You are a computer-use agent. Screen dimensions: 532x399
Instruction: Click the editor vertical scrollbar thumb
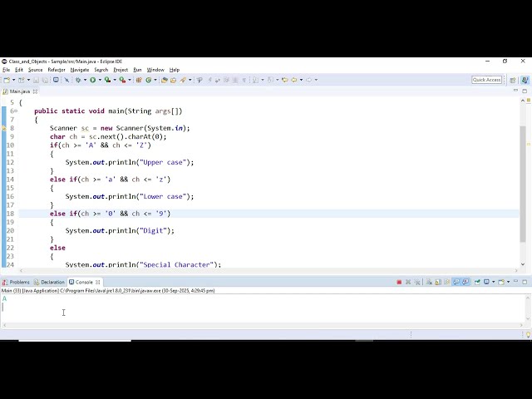tap(523, 184)
